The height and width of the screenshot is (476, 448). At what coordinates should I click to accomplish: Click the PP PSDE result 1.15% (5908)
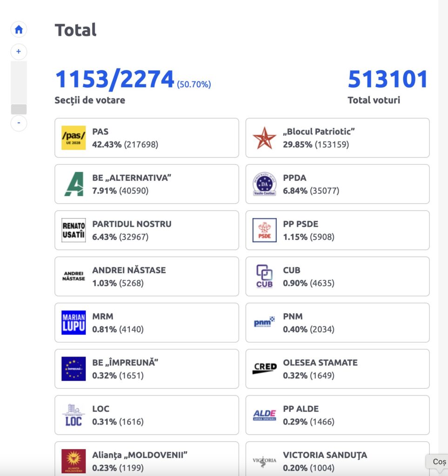pyautogui.click(x=308, y=237)
